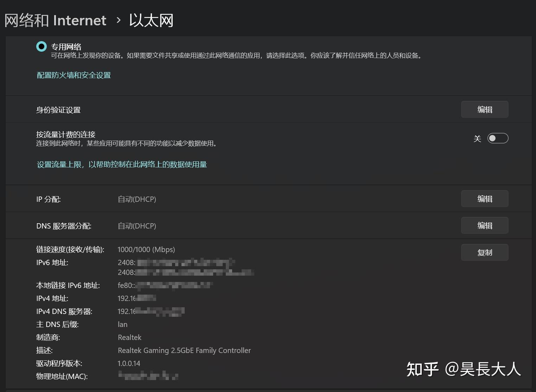Click the Realtek Gaming 2.5GbE description
The image size is (536, 392).
pyautogui.click(x=184, y=350)
